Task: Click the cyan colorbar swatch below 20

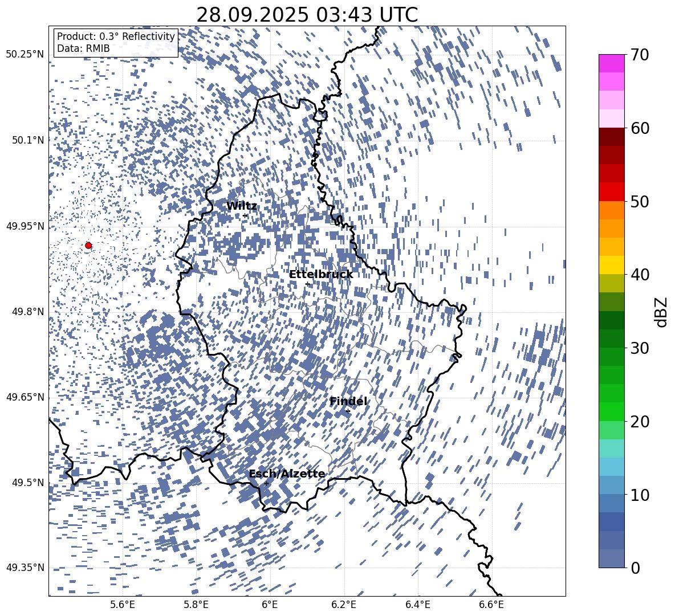Action: click(x=611, y=448)
